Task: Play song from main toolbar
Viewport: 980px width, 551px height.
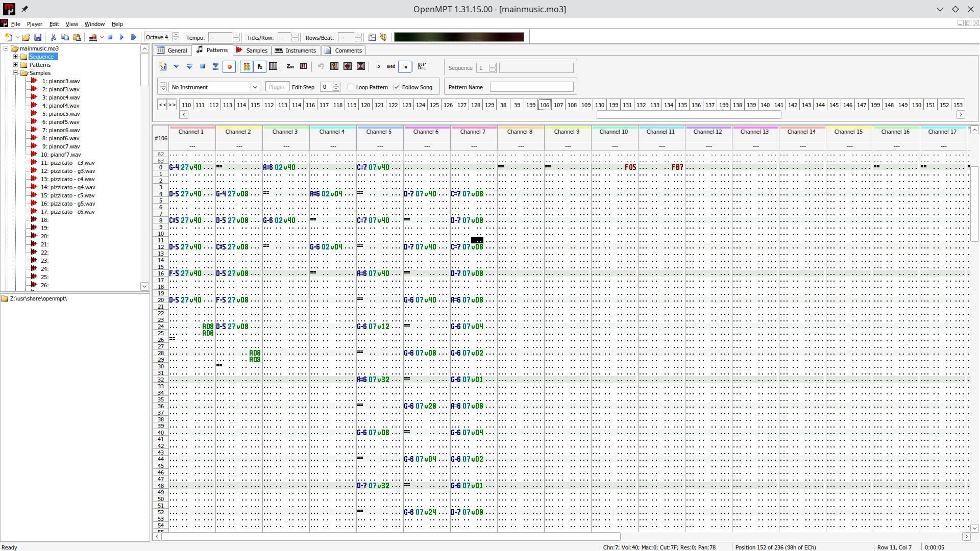Action: (x=122, y=37)
